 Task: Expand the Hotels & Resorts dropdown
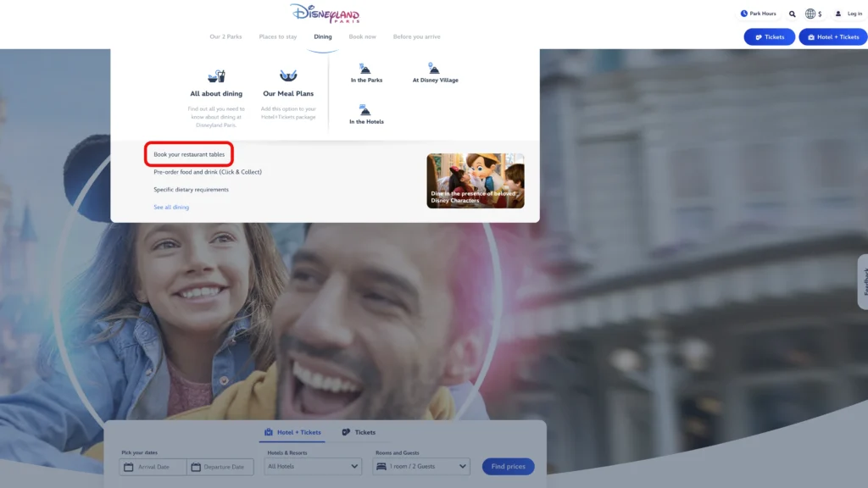pyautogui.click(x=314, y=466)
